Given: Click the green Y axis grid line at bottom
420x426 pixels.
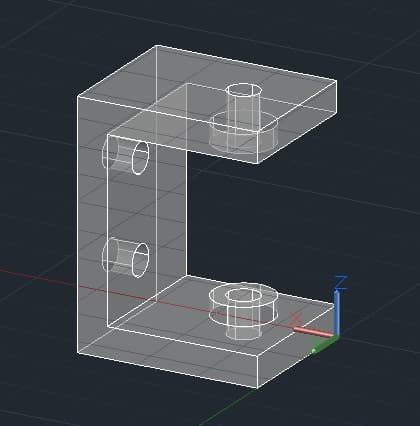Looking at the screenshot, I should [x=227, y=407].
